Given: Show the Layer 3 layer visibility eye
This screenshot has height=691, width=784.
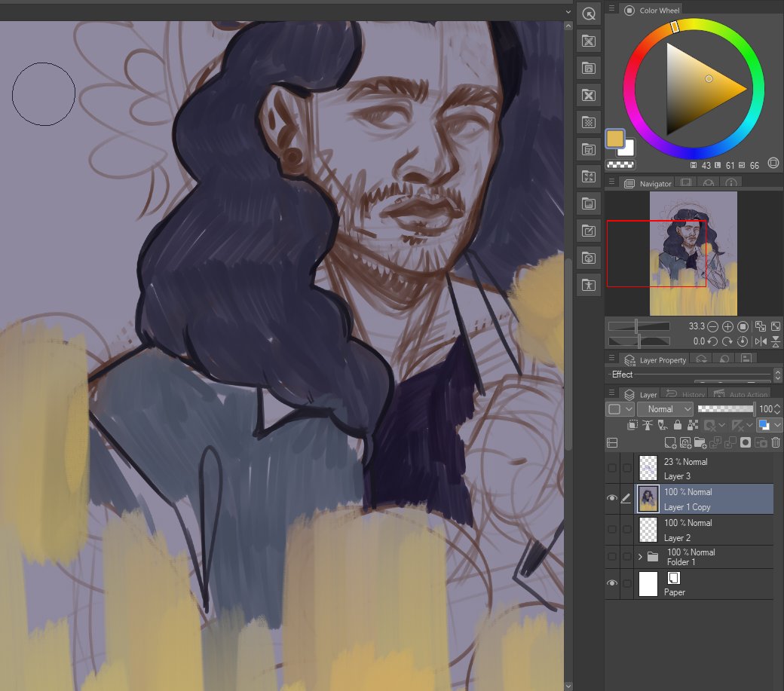Looking at the screenshot, I should click(612, 467).
